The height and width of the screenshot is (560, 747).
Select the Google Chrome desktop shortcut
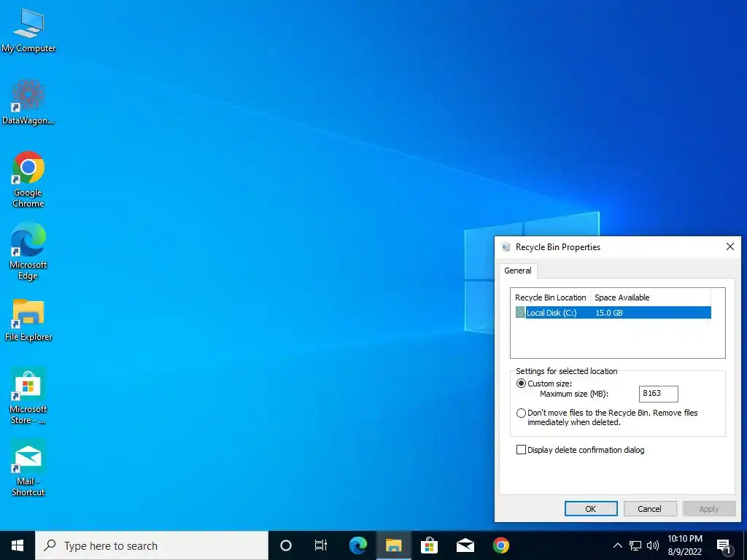click(x=28, y=179)
